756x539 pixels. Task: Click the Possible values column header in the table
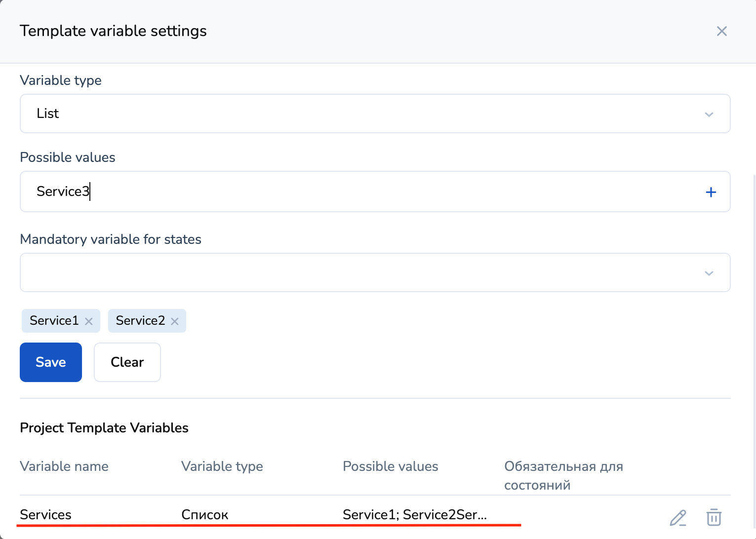(x=390, y=466)
